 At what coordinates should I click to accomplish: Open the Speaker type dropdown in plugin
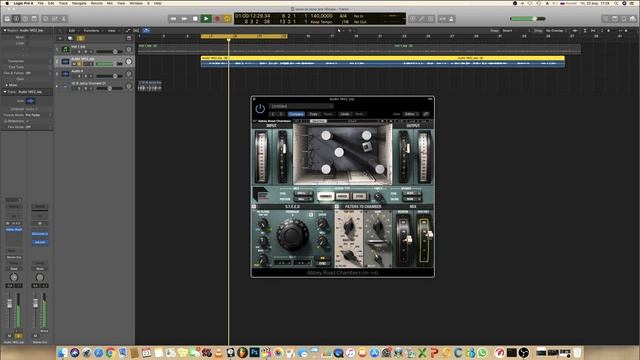pyautogui.click(x=412, y=193)
